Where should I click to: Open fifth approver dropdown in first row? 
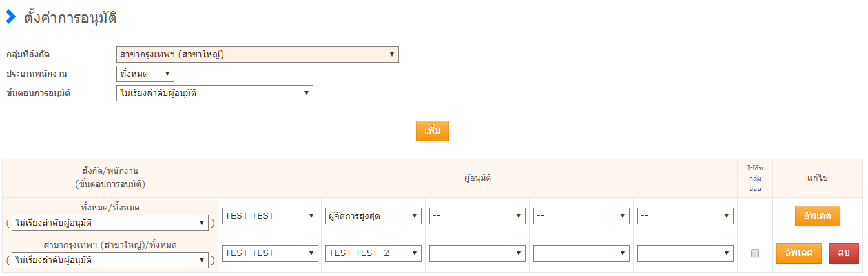coord(685,216)
